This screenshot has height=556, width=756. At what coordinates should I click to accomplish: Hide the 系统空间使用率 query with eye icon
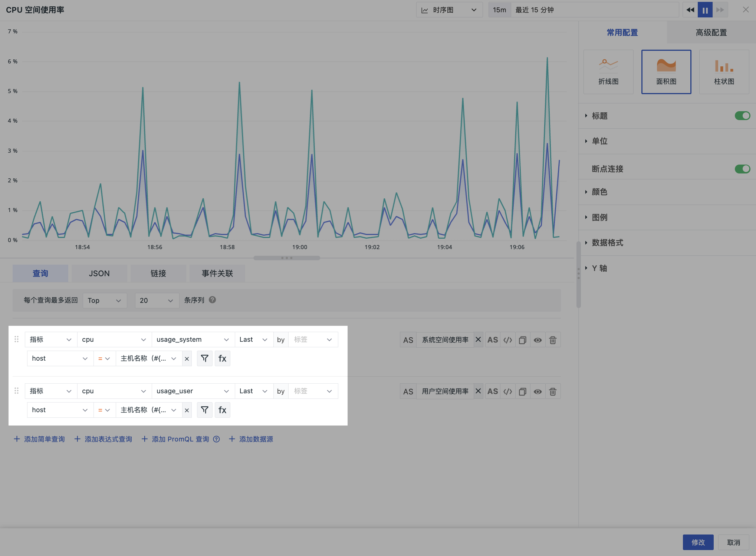538,340
